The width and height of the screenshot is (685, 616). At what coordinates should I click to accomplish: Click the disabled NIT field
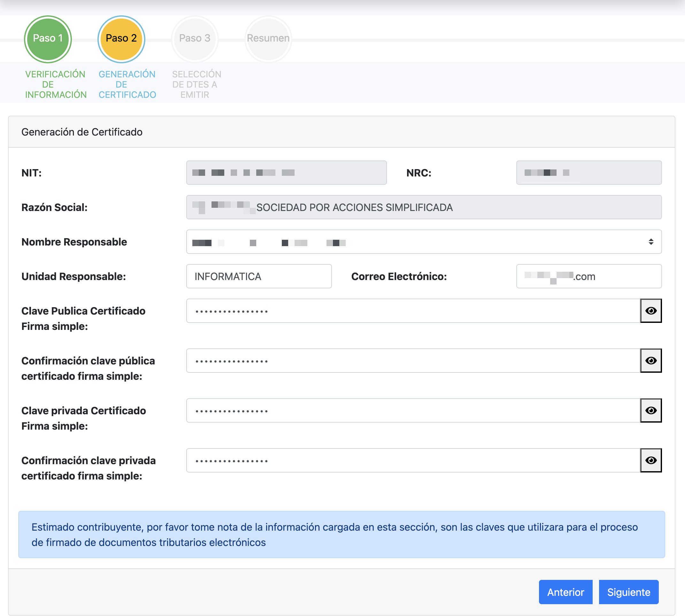click(286, 173)
